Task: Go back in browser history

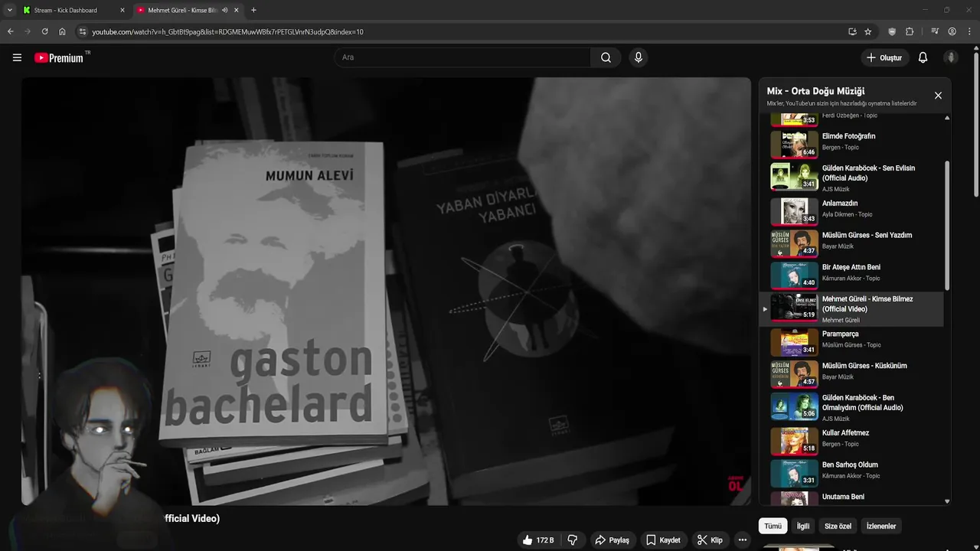Action: 11,31
